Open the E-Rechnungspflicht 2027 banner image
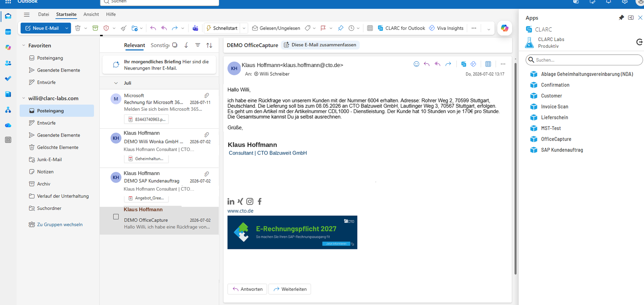 292,232
